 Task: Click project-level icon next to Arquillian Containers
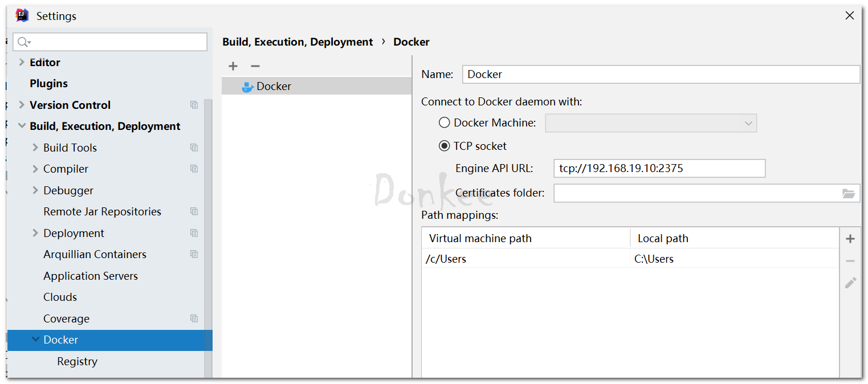pos(194,254)
